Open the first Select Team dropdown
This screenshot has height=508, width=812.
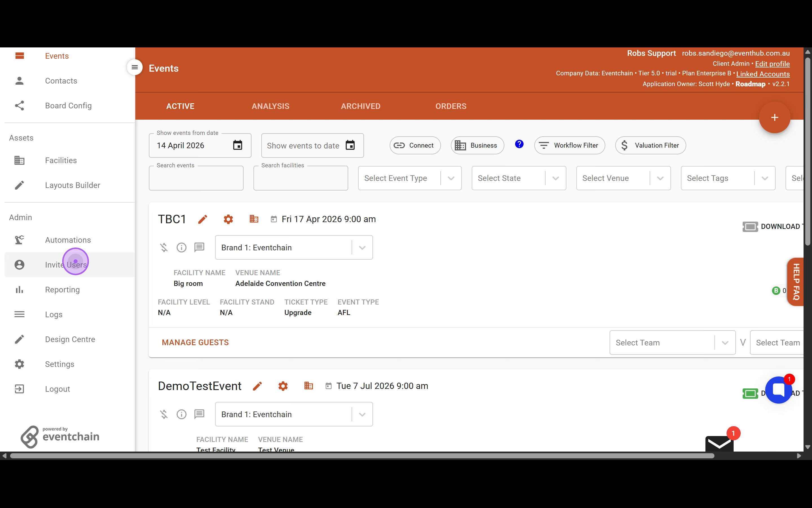[x=672, y=343]
